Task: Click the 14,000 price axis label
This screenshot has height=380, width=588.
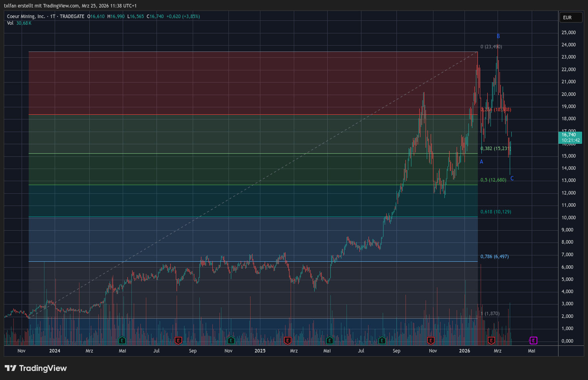Action: pos(569,168)
